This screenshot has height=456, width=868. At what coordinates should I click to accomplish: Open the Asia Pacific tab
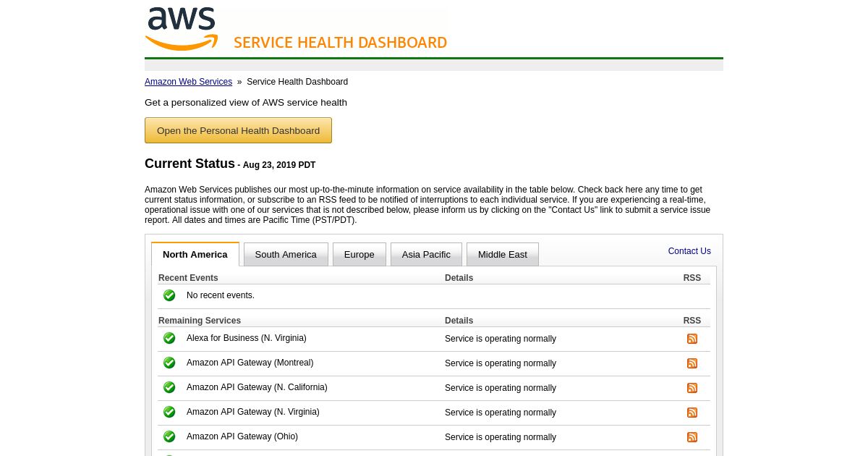coord(426,254)
